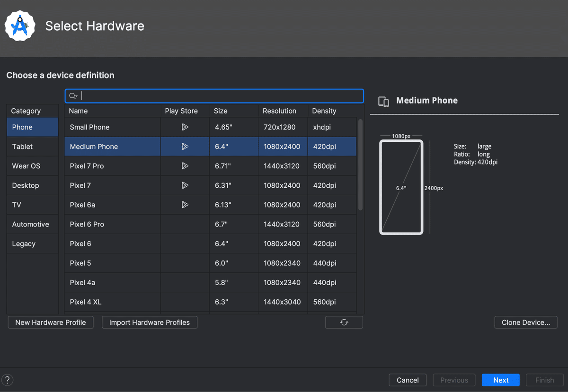This screenshot has width=568, height=392.
Task: Click the search magnifier icon in the filter field
Action: (73, 96)
